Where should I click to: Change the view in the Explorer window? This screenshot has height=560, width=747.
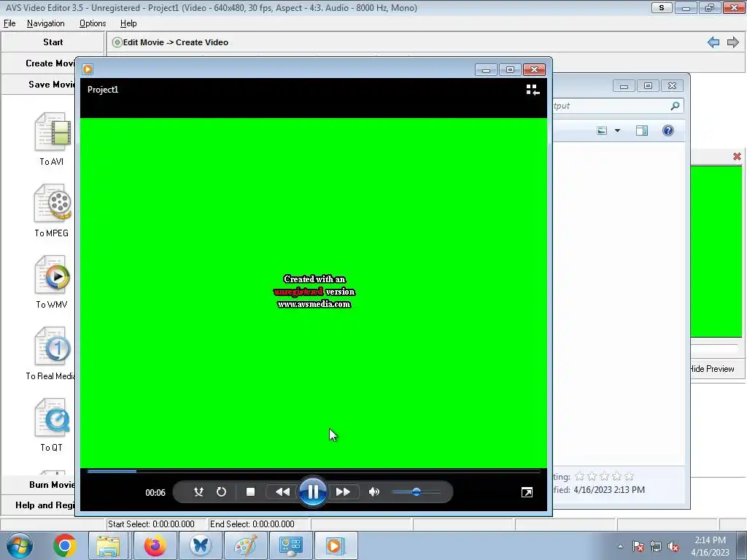(602, 131)
